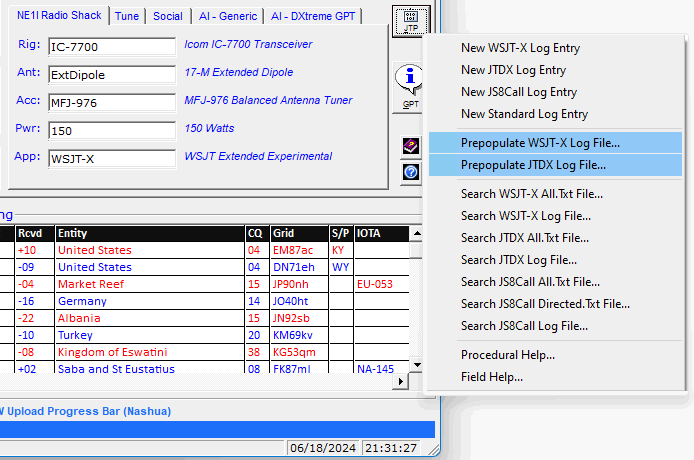
Task: Select the AI - DXtreme GPT tab
Action: [314, 16]
